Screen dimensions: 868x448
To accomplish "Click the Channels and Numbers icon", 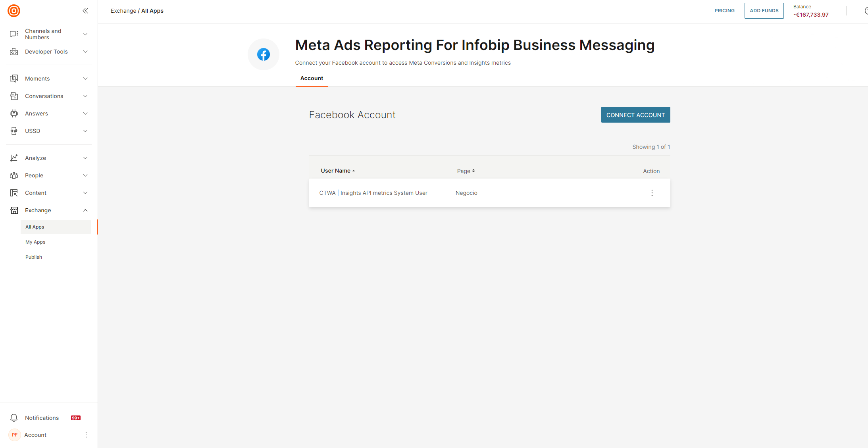I will 14,34.
